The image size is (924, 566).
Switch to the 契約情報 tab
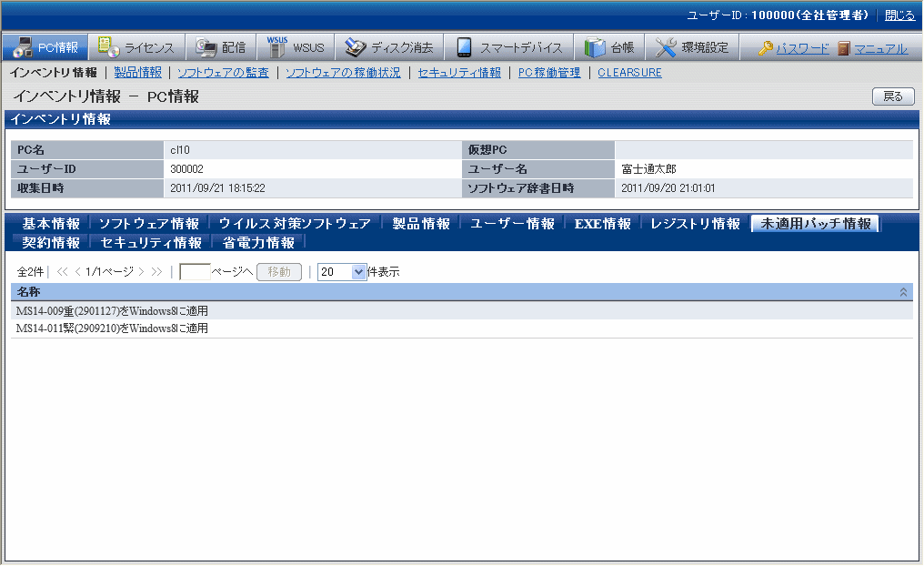[51, 242]
